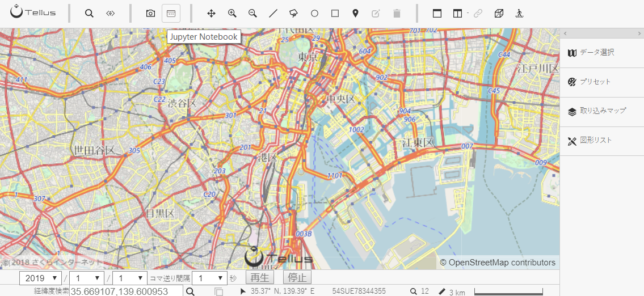
Task: Click the zoom in magnifier
Action: [x=232, y=13]
